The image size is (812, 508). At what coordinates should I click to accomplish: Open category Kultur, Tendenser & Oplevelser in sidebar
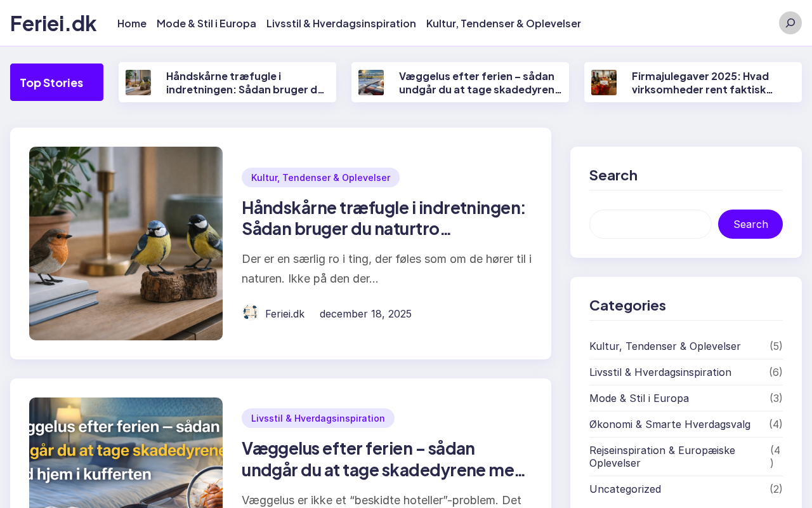665,346
